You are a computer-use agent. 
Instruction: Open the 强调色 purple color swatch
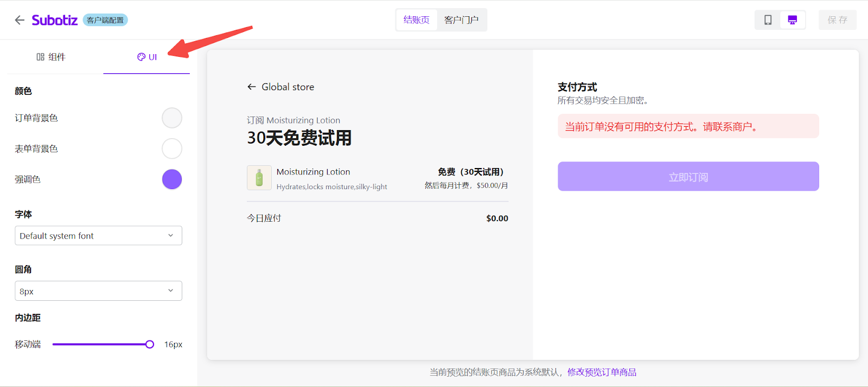(x=171, y=179)
